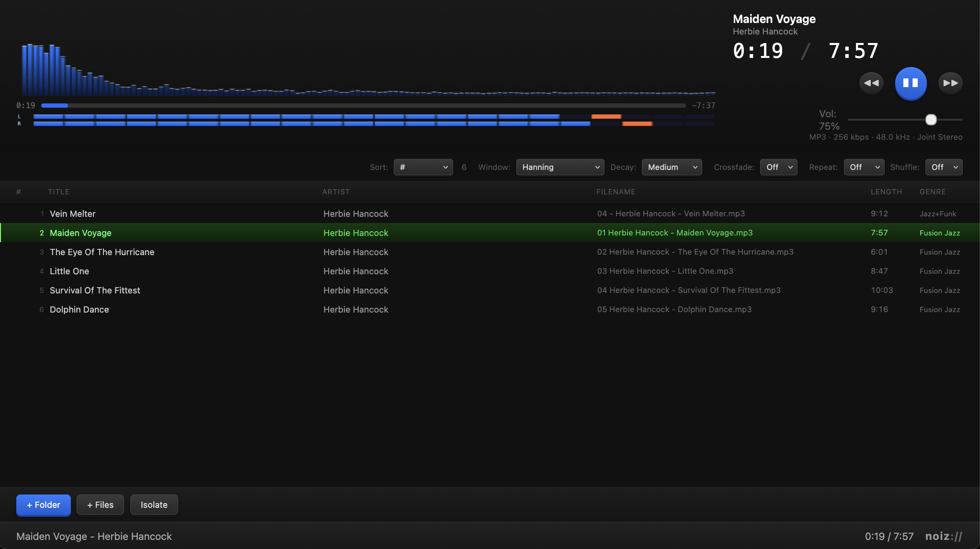The width and height of the screenshot is (980, 549).
Task: Open the Sort dropdown
Action: pyautogui.click(x=423, y=167)
